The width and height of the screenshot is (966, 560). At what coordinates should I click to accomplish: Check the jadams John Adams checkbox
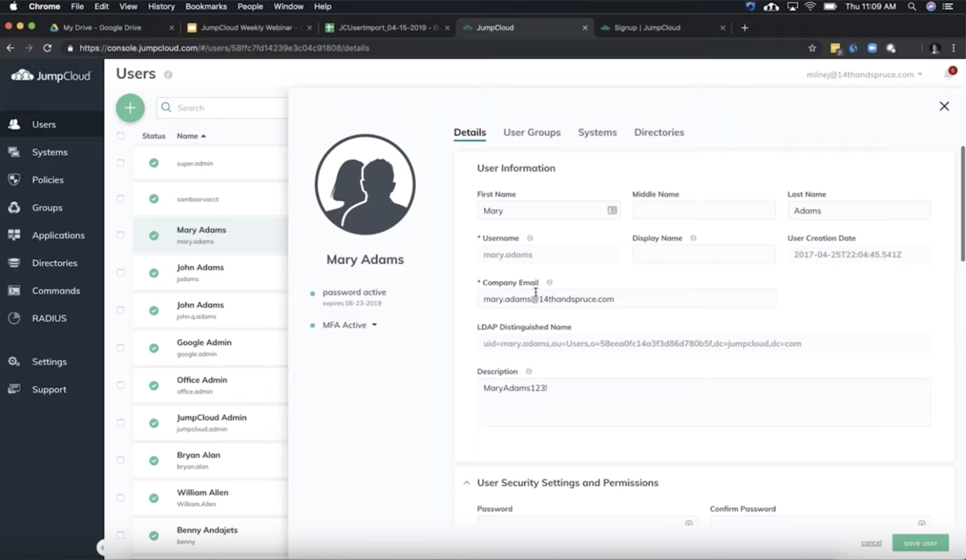[x=121, y=272]
